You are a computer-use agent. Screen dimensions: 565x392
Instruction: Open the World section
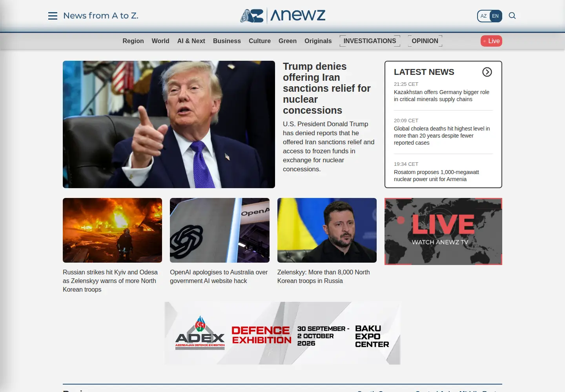pyautogui.click(x=160, y=41)
